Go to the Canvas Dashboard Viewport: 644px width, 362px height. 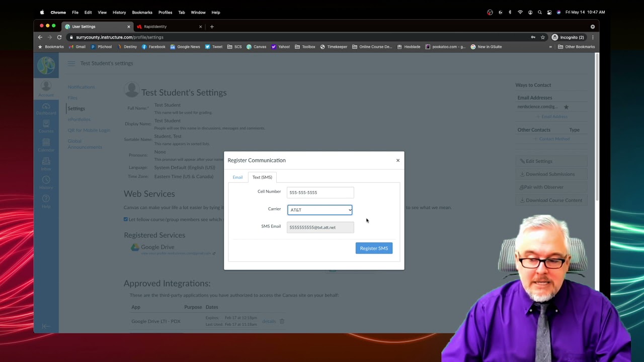tap(46, 109)
